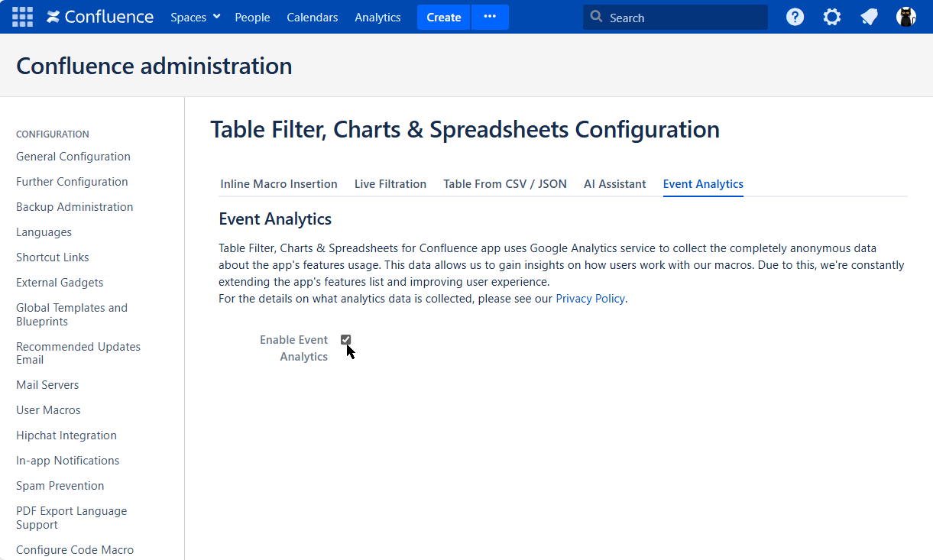The width and height of the screenshot is (933, 560).
Task: Open the user profile avatar menu
Action: (x=905, y=17)
